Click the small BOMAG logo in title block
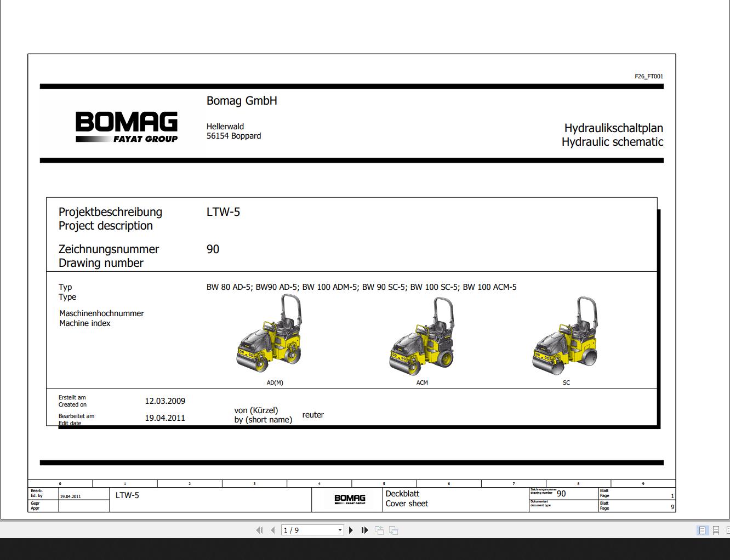Image resolution: width=730 pixels, height=560 pixels. (x=350, y=499)
